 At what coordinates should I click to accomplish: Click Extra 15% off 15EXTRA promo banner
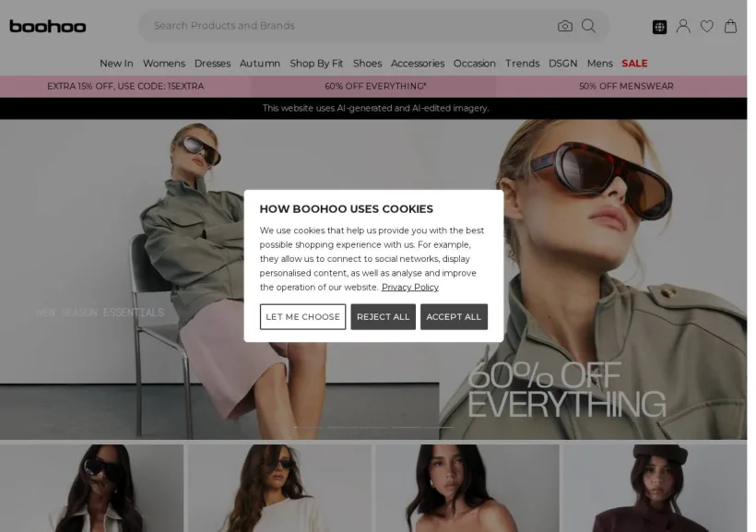[x=125, y=87]
